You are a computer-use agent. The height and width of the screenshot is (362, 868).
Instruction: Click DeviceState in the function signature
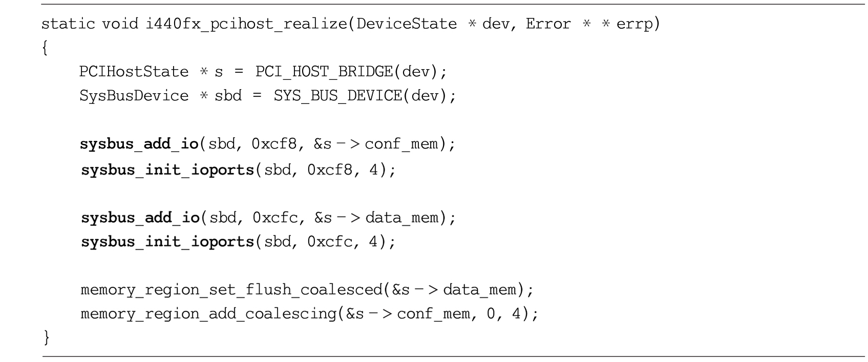tap(407, 24)
